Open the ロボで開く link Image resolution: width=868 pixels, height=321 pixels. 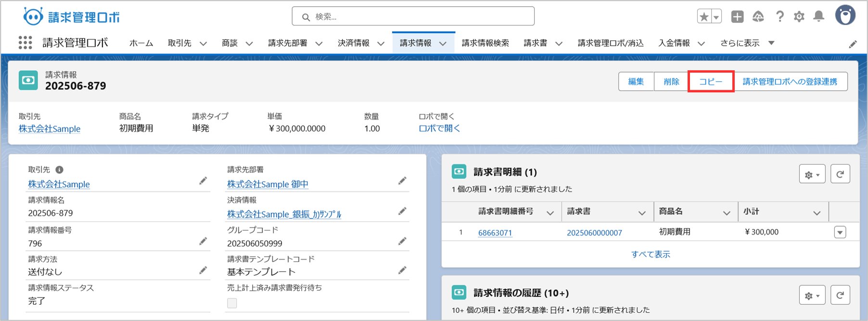coord(439,128)
